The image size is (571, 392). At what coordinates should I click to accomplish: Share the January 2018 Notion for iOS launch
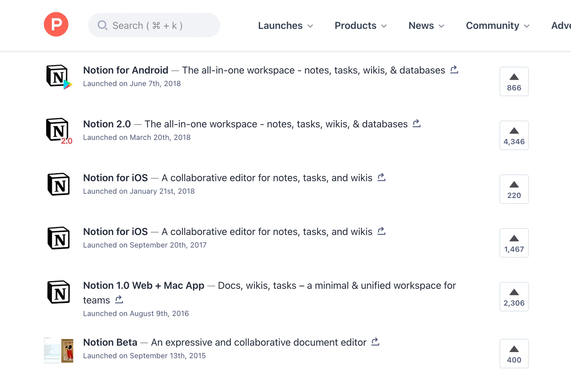tap(381, 177)
